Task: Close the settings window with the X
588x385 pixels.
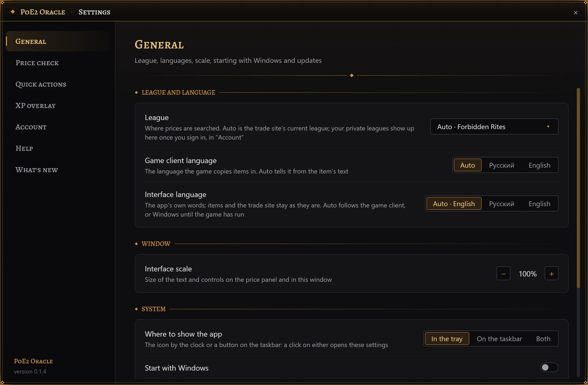Action: pyautogui.click(x=575, y=13)
